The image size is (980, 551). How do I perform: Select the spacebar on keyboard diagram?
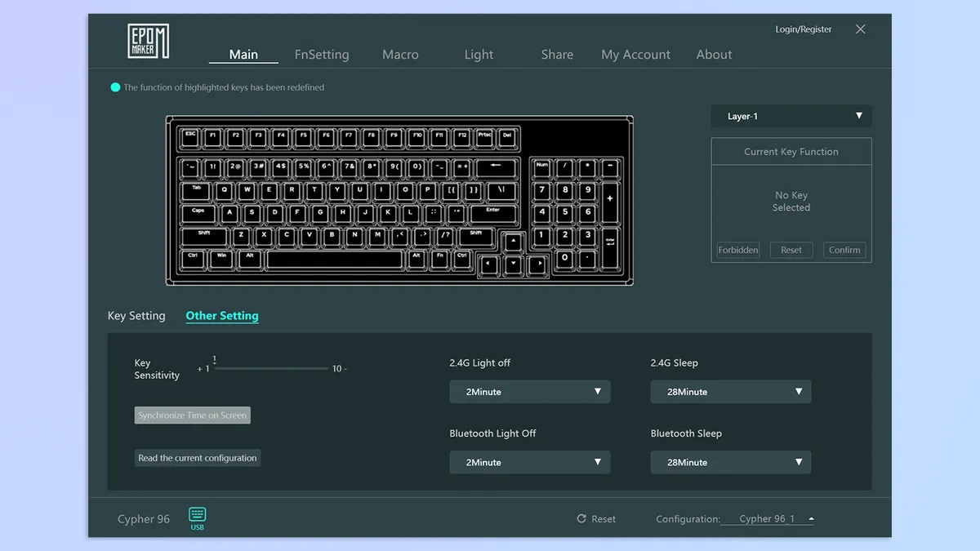coord(335,260)
